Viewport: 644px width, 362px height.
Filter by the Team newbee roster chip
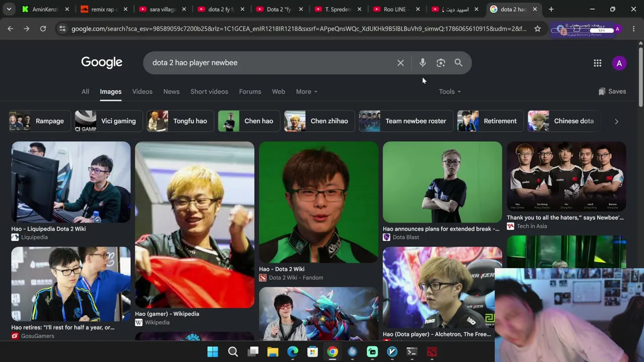coord(406,121)
